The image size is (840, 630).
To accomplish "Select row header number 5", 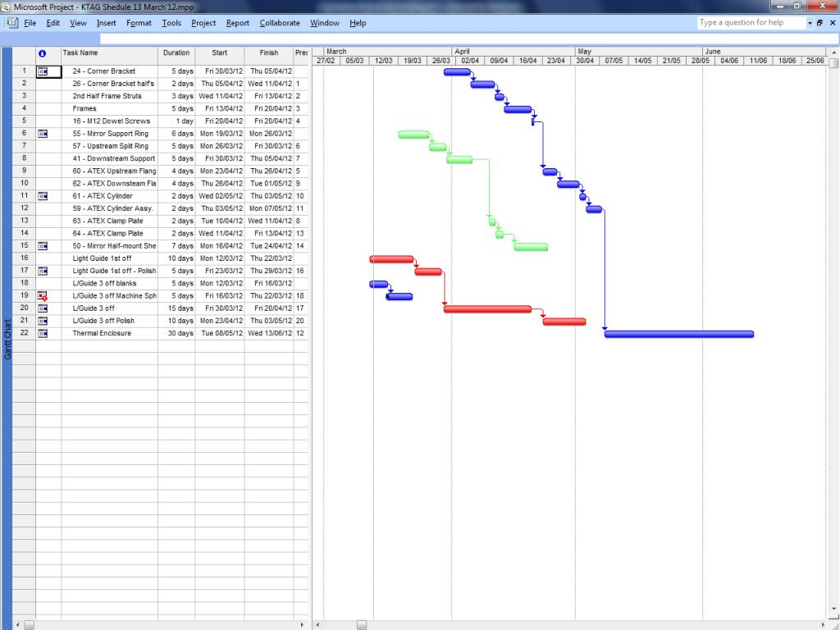I will (24, 121).
